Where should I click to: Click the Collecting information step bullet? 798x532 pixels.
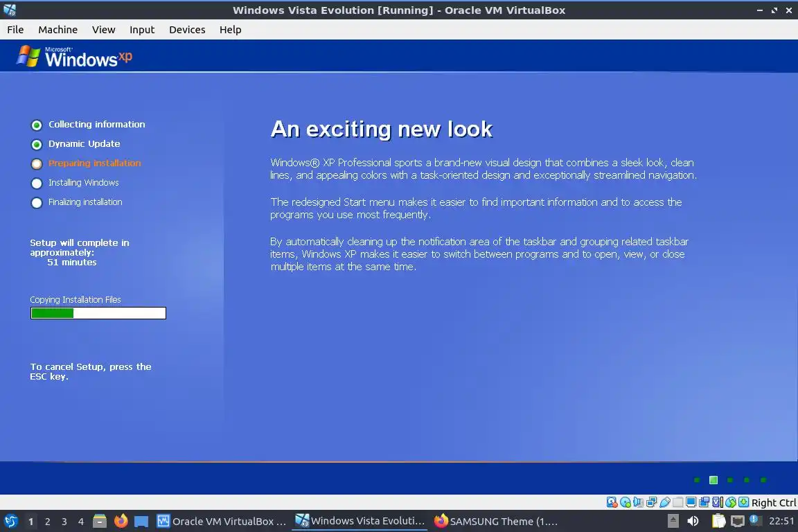pos(37,125)
